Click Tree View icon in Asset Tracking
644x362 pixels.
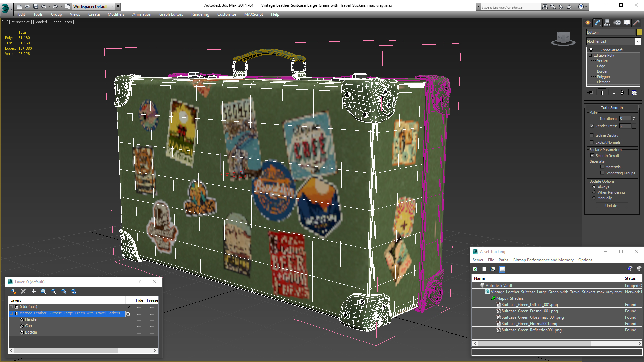(x=493, y=269)
